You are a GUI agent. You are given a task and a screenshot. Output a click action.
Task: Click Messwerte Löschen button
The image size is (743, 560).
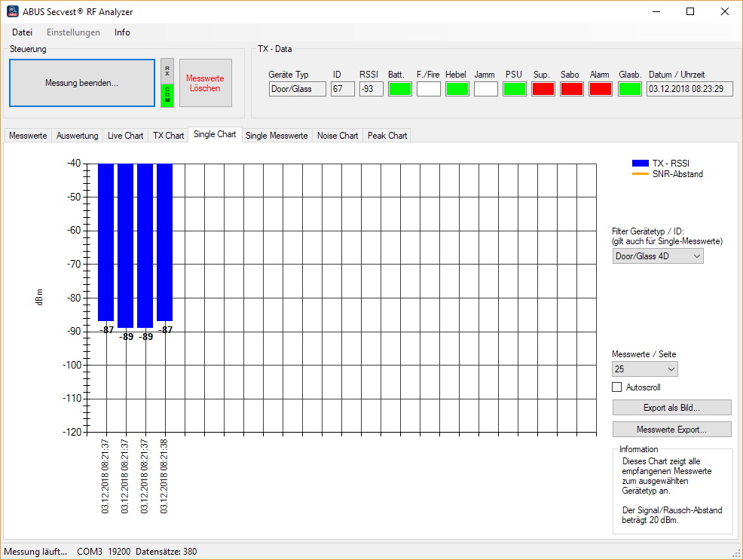[x=205, y=83]
